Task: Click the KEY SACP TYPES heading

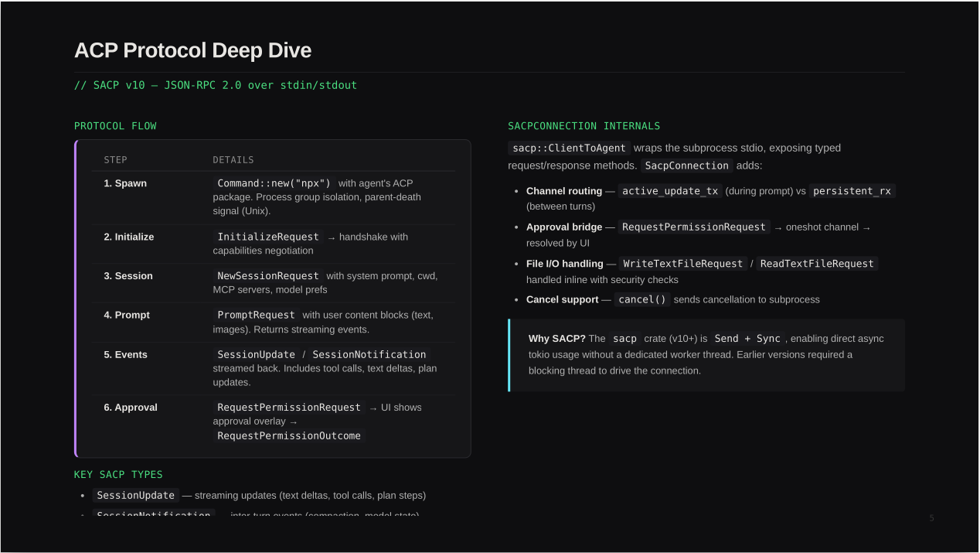Action: point(118,475)
